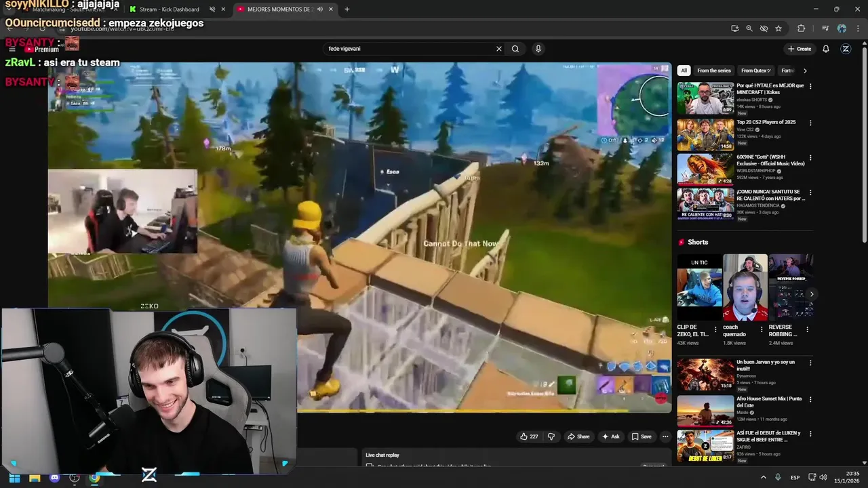Open the Chrome three-dot menu
Screen dimensions: 868x488
pos(857,28)
